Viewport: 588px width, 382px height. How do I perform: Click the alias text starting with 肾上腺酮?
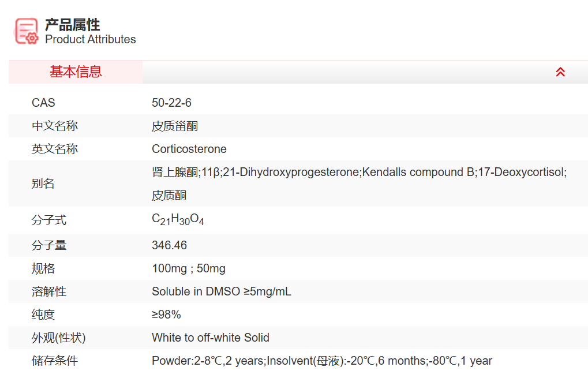tap(359, 172)
